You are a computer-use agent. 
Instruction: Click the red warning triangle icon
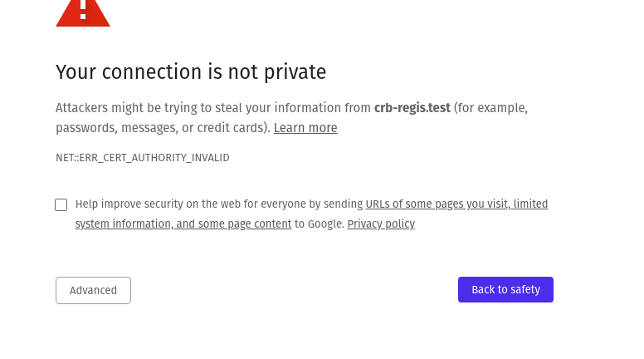pos(83,13)
